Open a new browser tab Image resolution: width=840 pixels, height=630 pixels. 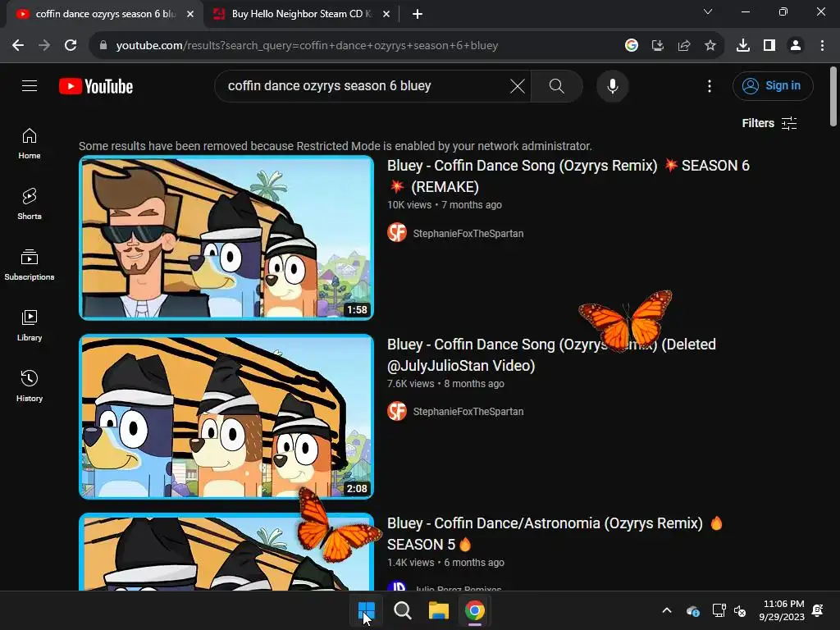[418, 14]
